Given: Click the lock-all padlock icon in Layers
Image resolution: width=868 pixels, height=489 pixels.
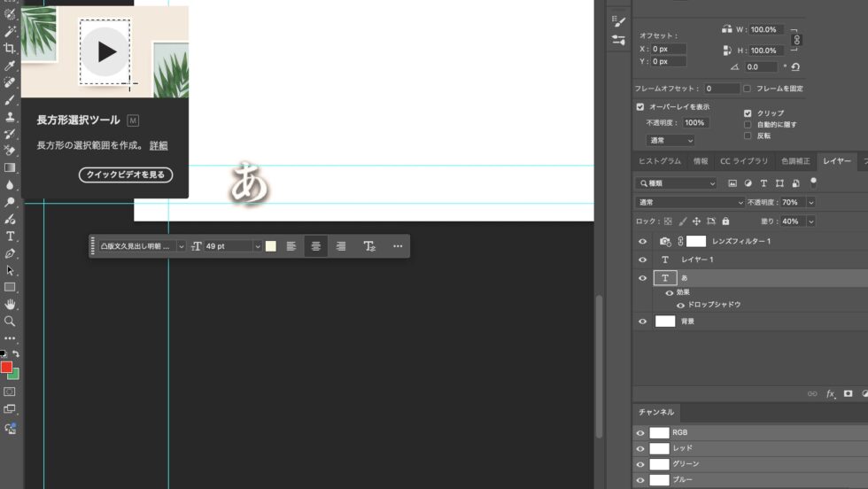Looking at the screenshot, I should 725,221.
